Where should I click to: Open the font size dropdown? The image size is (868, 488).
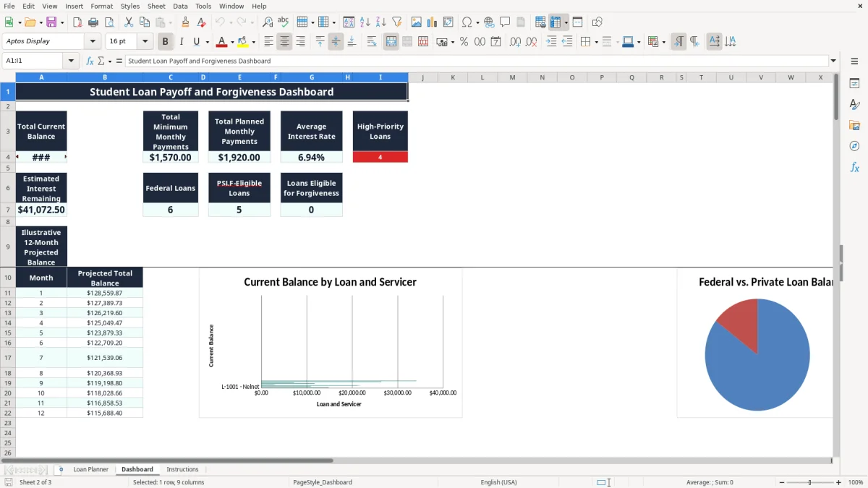tap(145, 42)
